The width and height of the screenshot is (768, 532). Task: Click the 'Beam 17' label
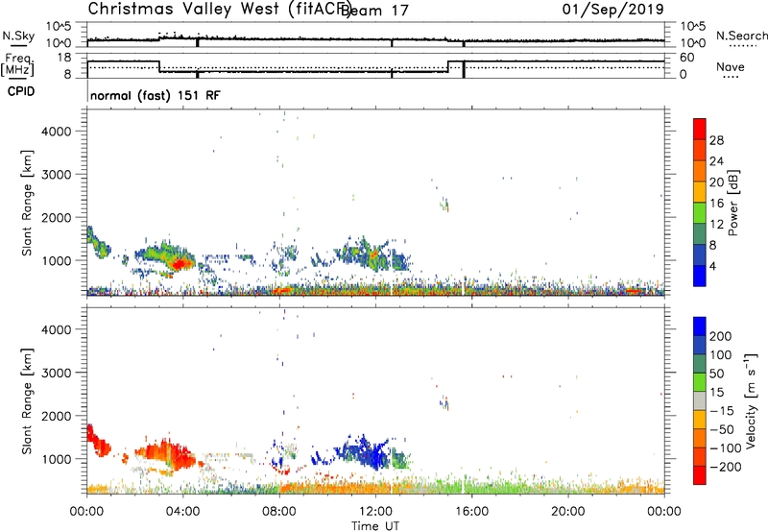pos(374,11)
